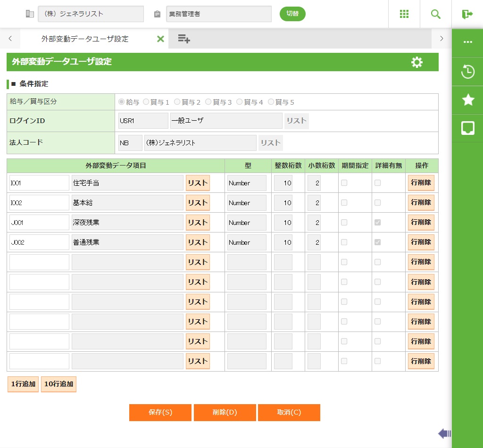
Task: Open favorites star icon in sidebar
Action: pyautogui.click(x=467, y=100)
